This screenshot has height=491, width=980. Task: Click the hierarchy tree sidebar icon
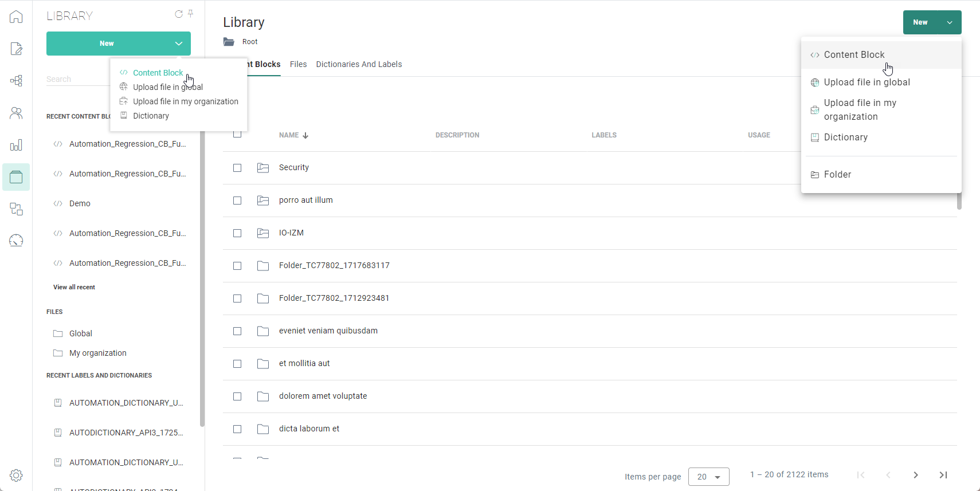(x=16, y=81)
